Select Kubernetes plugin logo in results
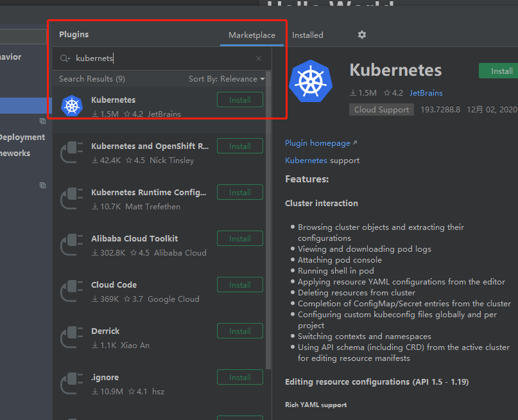The height and width of the screenshot is (420, 518). tap(72, 106)
